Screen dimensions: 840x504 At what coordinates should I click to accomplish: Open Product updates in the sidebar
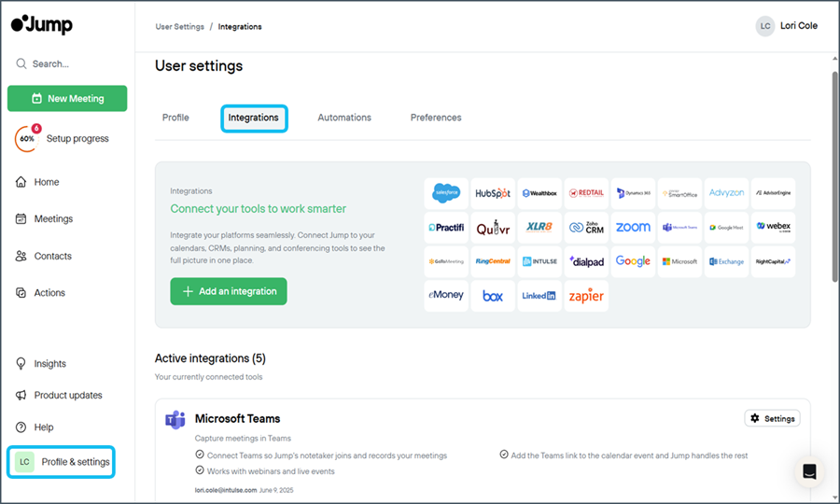59,396
